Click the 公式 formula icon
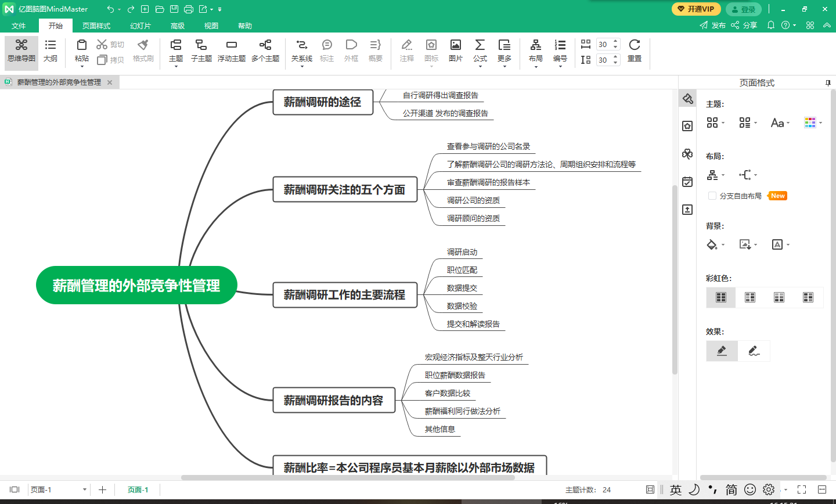 480,46
